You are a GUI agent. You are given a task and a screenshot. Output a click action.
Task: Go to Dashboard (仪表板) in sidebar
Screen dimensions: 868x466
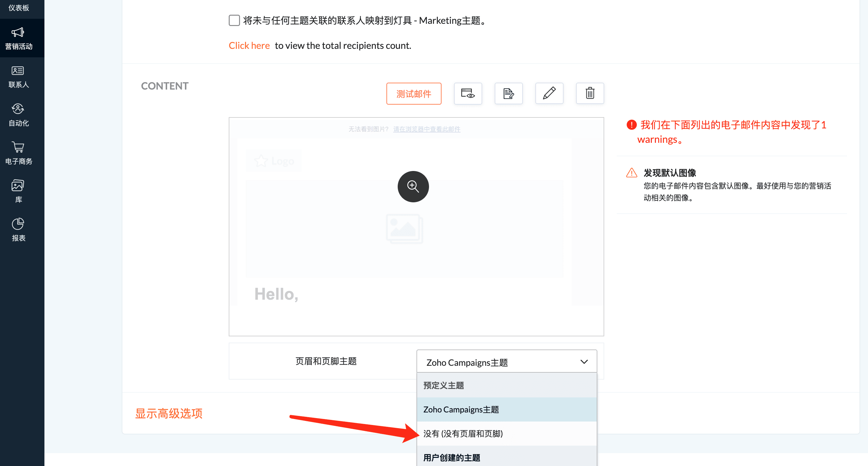18,8
